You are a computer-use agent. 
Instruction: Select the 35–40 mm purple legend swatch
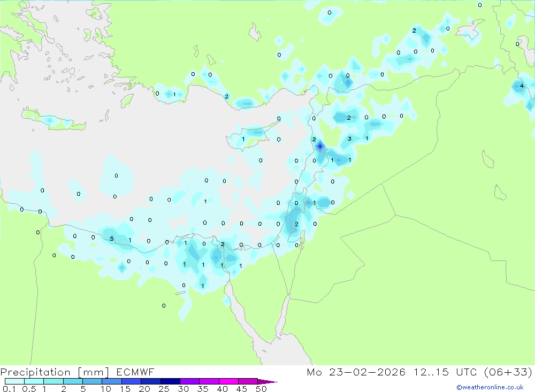[209, 381]
